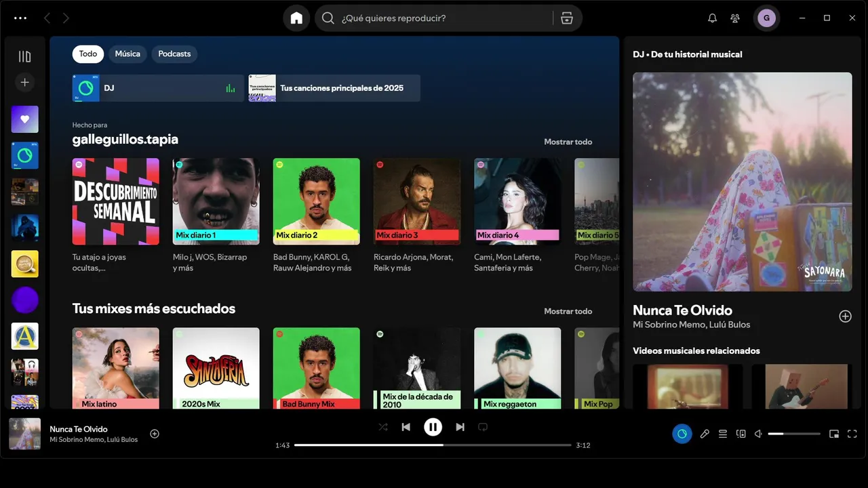Navigate back with the left arrow
The width and height of the screenshot is (868, 488).
click(x=47, y=18)
